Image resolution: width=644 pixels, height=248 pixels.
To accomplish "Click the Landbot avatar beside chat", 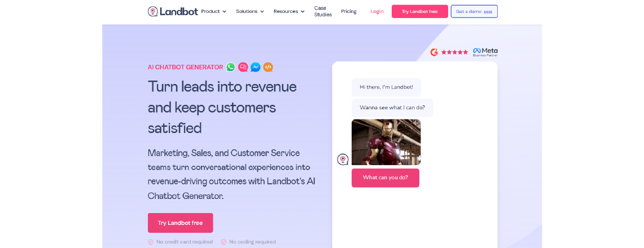I will point(343,159).
